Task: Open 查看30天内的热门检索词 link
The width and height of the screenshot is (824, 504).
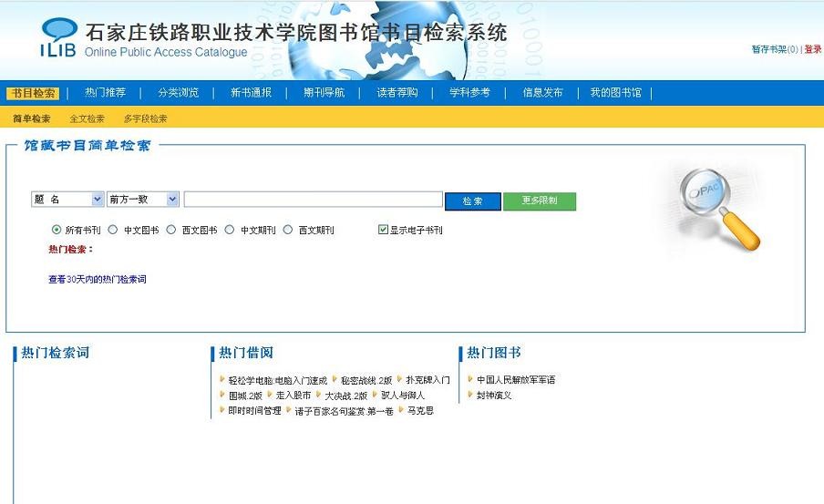Action: pyautogui.click(x=98, y=280)
